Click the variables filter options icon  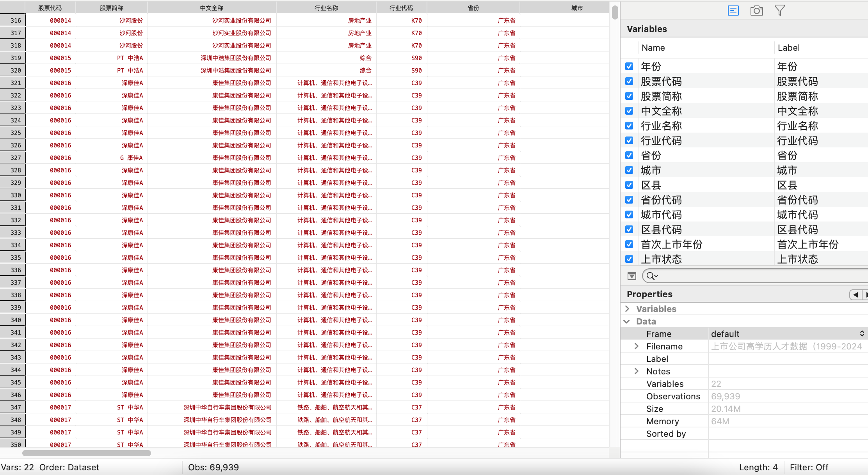632,276
